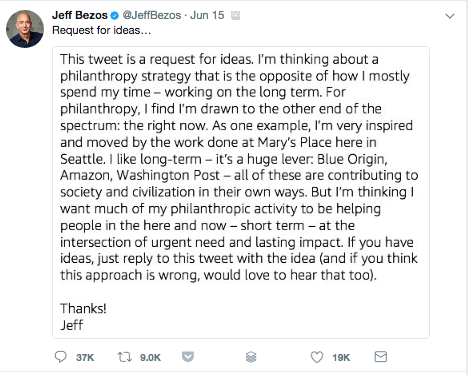Click the 'Request for ideas…' tweet text
468x375 pixels.
pyautogui.click(x=102, y=30)
